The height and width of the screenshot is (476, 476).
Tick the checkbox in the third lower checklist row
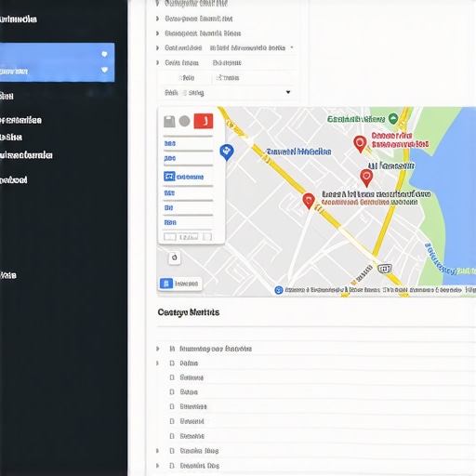[x=172, y=377]
